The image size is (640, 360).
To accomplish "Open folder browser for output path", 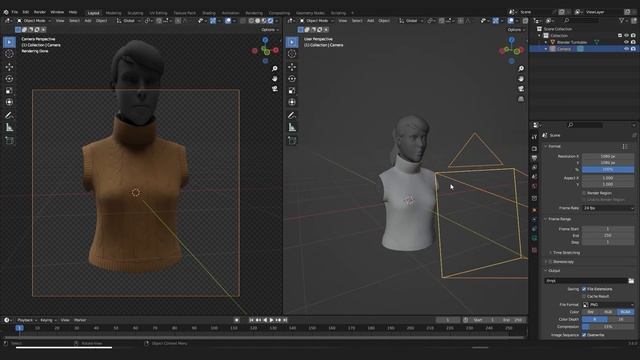I will point(631,281).
